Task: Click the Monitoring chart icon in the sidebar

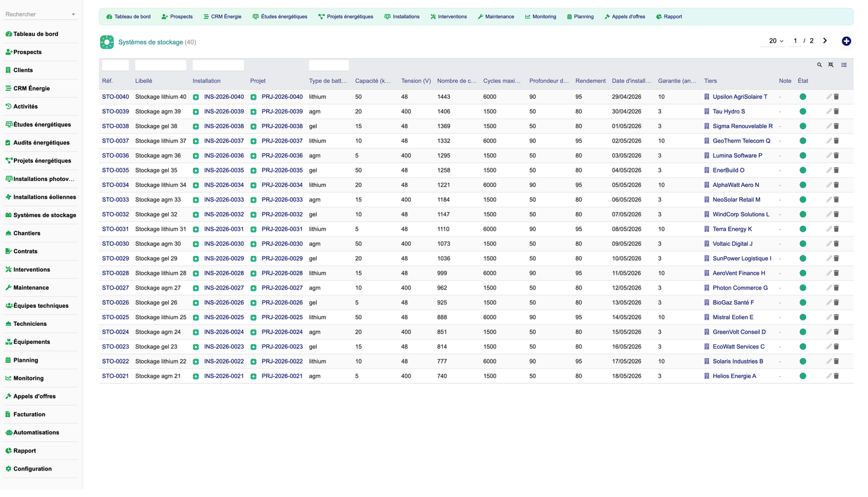Action: [8, 378]
